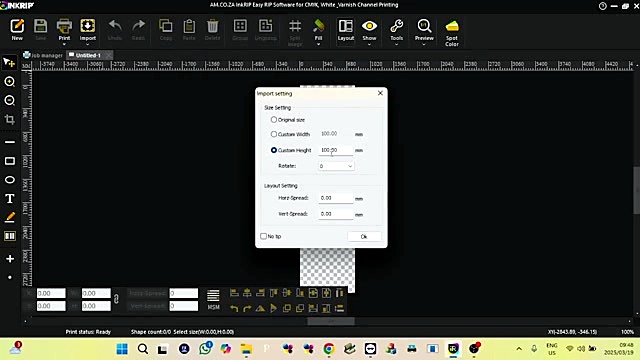Click the align left icon in bottom toolbar

click(x=234, y=293)
